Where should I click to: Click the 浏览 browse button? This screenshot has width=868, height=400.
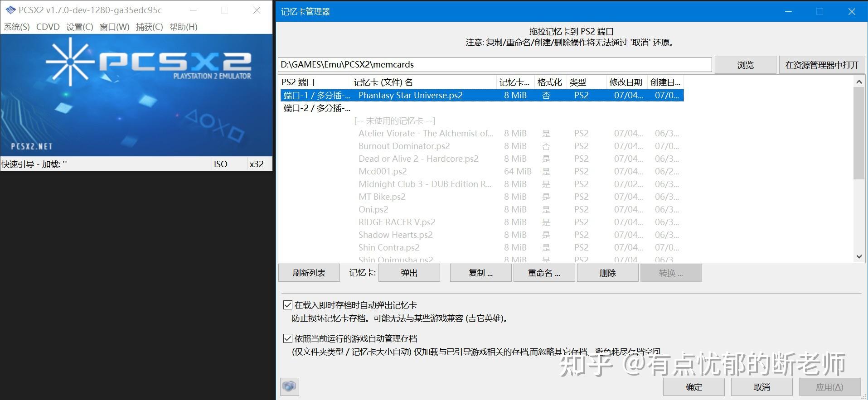[746, 65]
